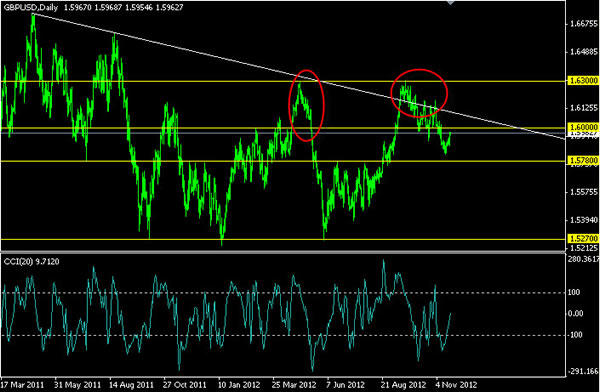Image resolution: width=600 pixels, height=392 pixels.
Task: Click the chart shift triangle marker at top
Action: coord(450,2)
